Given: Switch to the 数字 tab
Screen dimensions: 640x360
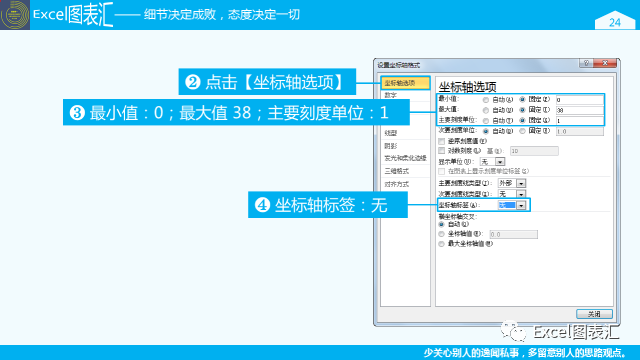Looking at the screenshot, I should (x=405, y=95).
